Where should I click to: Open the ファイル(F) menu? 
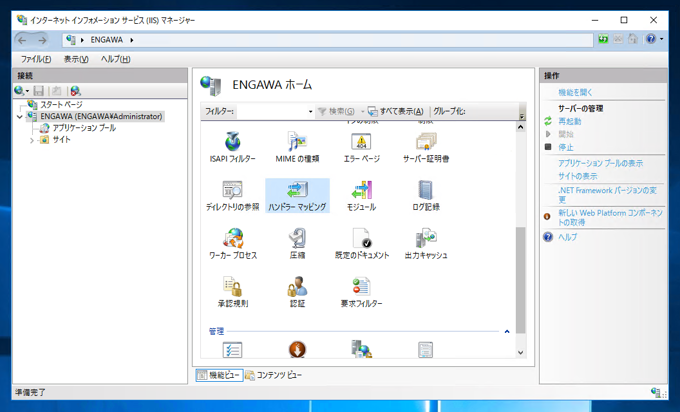36,59
